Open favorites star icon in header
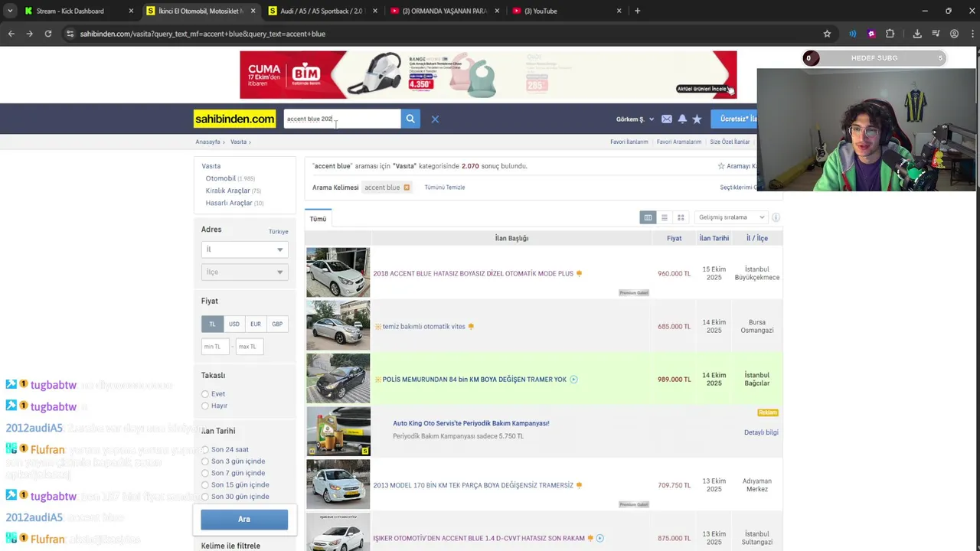This screenshot has height=551, width=980. [697, 119]
